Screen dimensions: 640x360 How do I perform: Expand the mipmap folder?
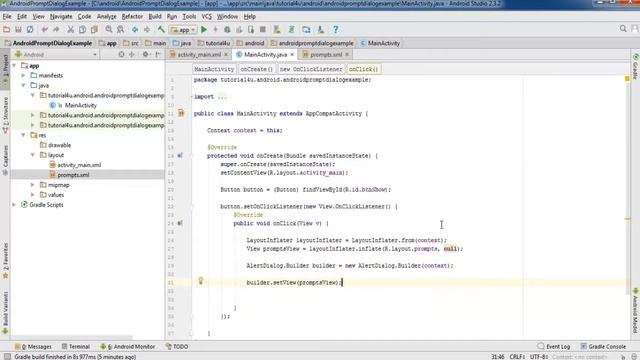point(33,185)
